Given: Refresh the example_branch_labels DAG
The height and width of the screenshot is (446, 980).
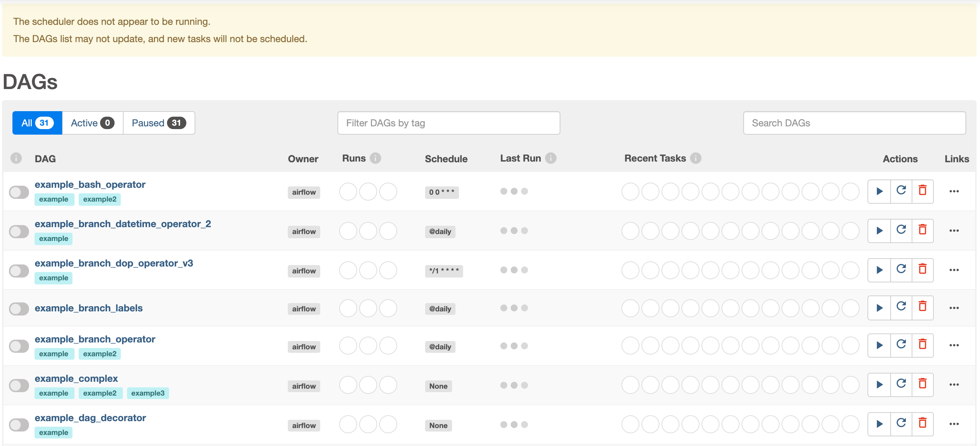Looking at the screenshot, I should tap(901, 307).
